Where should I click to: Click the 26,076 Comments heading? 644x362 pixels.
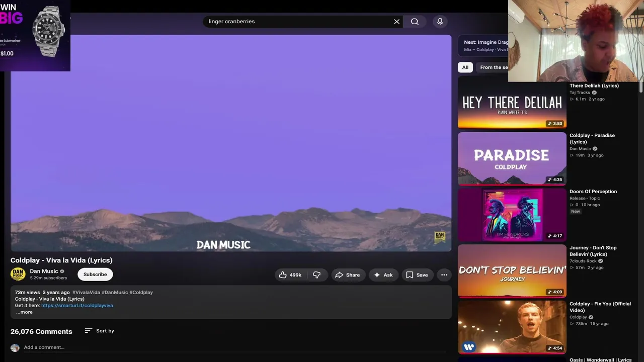41,331
